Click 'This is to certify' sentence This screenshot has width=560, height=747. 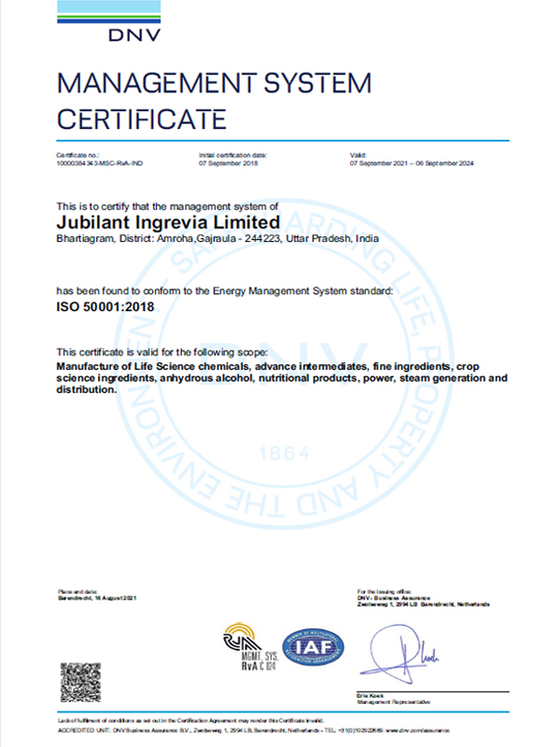(167, 206)
